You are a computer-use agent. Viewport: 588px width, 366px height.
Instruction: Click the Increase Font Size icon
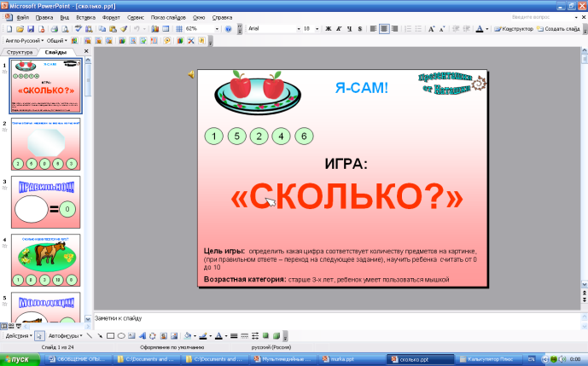pyautogui.click(x=431, y=28)
